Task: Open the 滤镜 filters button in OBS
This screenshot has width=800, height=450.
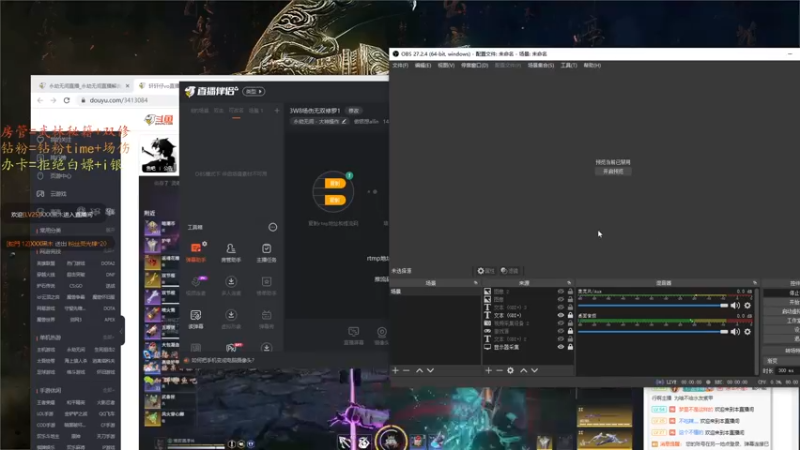Action: tap(509, 271)
